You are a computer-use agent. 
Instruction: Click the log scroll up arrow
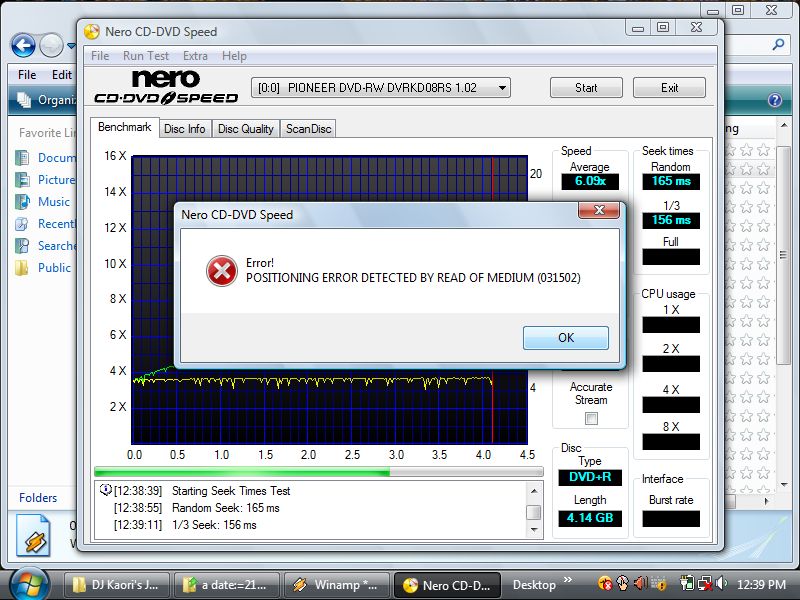[x=534, y=491]
